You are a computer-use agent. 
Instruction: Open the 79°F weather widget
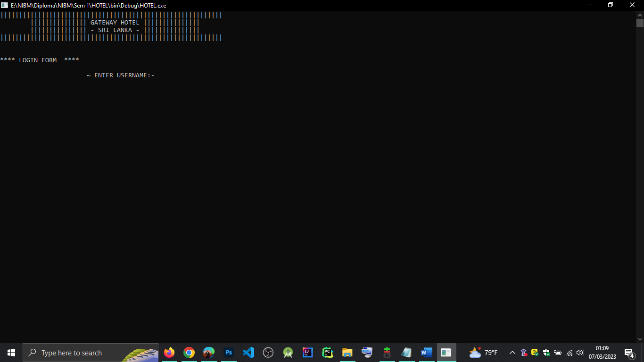coord(483,353)
